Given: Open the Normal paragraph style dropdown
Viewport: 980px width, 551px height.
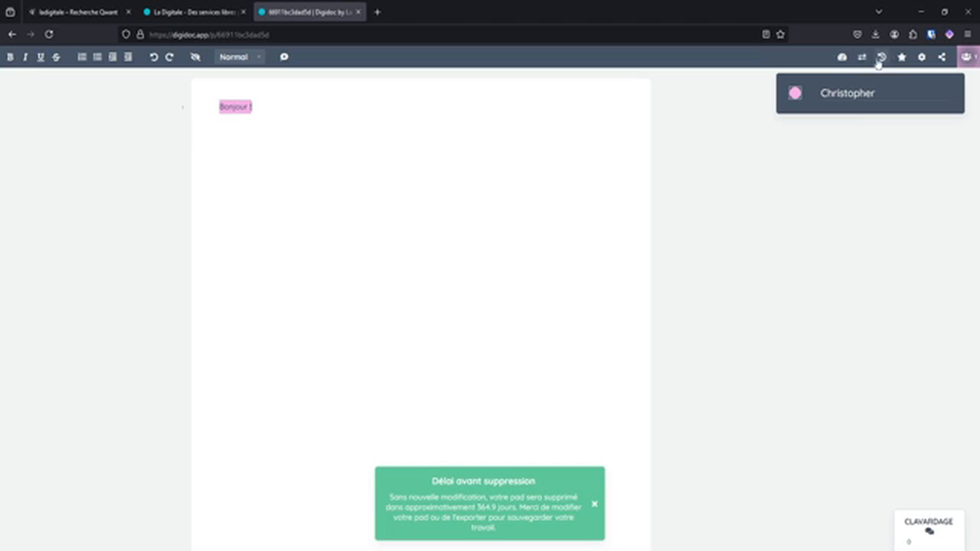Looking at the screenshot, I should (x=240, y=57).
